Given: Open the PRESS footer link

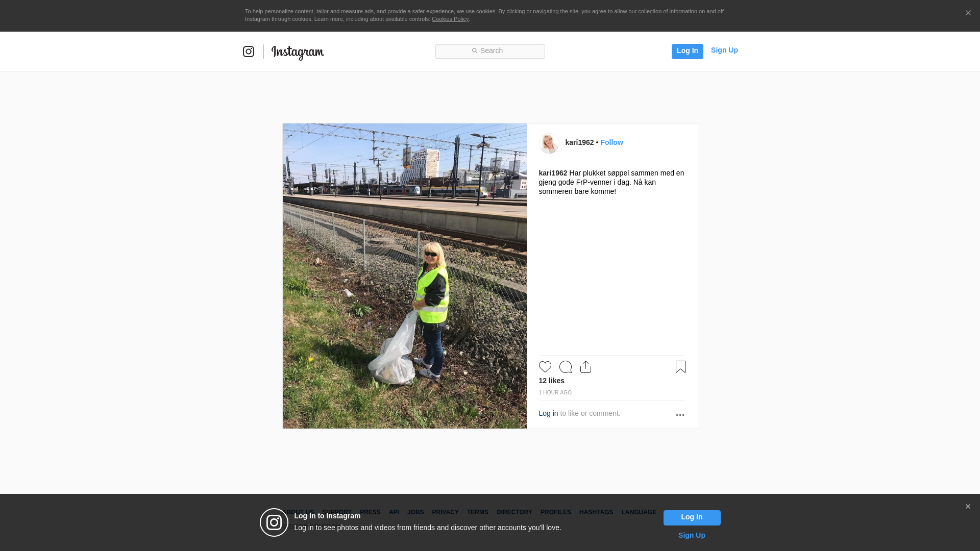Looking at the screenshot, I should [x=370, y=512].
